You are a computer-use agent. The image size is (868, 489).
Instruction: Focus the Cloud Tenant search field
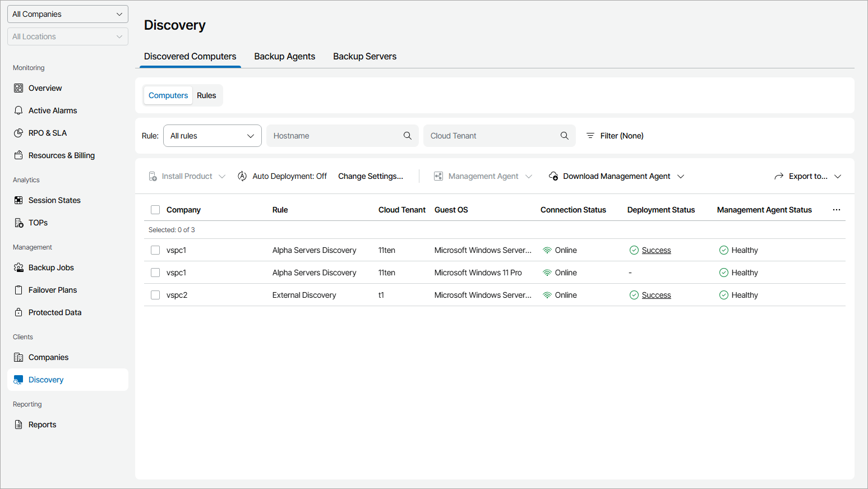[492, 136]
